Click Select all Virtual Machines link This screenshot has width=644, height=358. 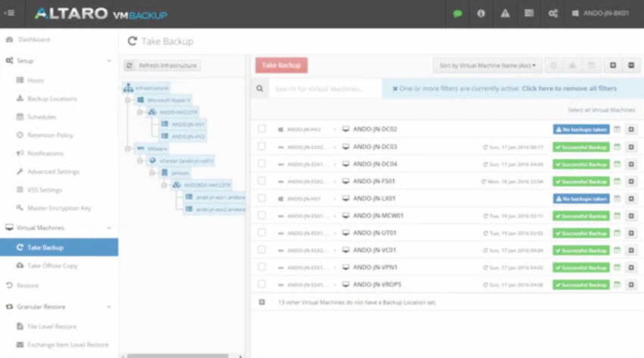pos(602,111)
